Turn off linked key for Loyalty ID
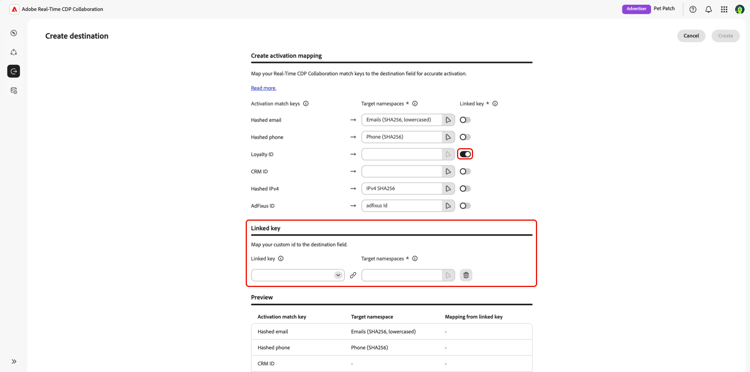The width and height of the screenshot is (750, 372). click(x=465, y=154)
